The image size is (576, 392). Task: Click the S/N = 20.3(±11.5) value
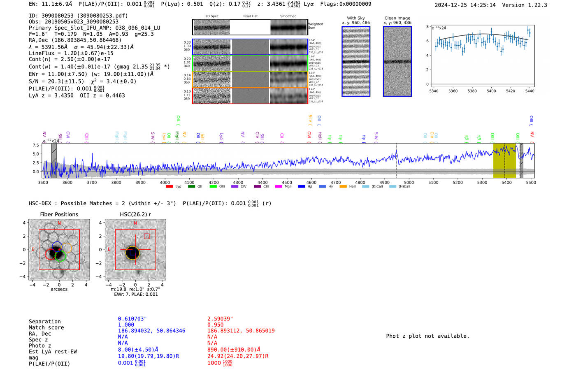click(x=56, y=81)
